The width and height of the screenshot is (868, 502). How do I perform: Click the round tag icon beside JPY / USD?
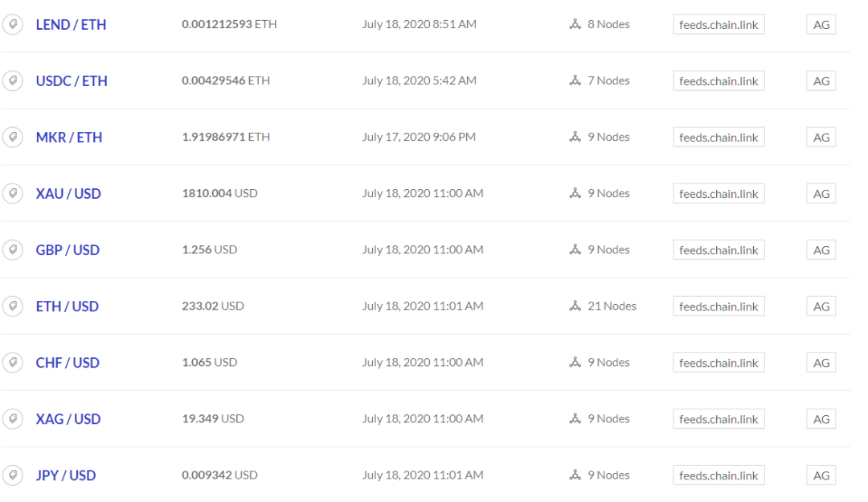point(13,475)
